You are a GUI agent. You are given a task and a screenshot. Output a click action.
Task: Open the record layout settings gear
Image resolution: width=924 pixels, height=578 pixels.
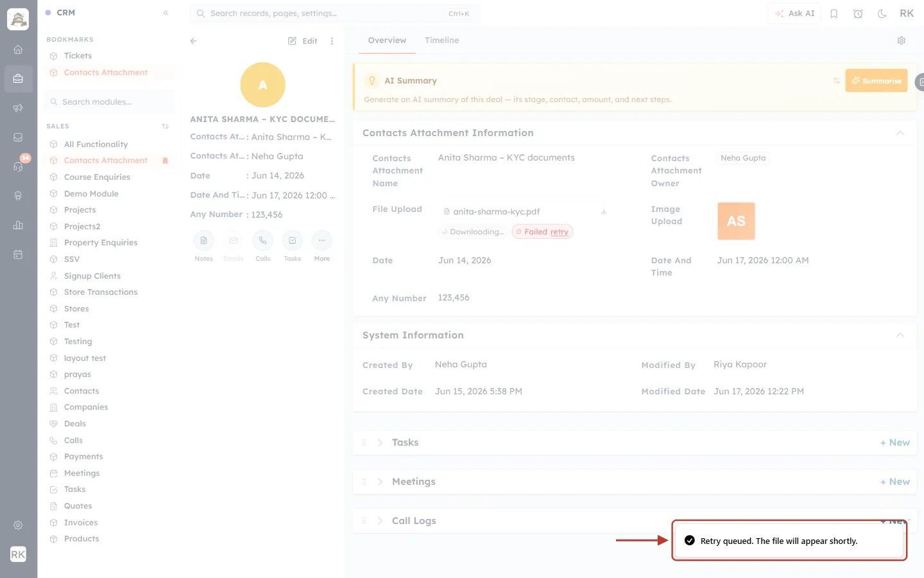coord(902,40)
